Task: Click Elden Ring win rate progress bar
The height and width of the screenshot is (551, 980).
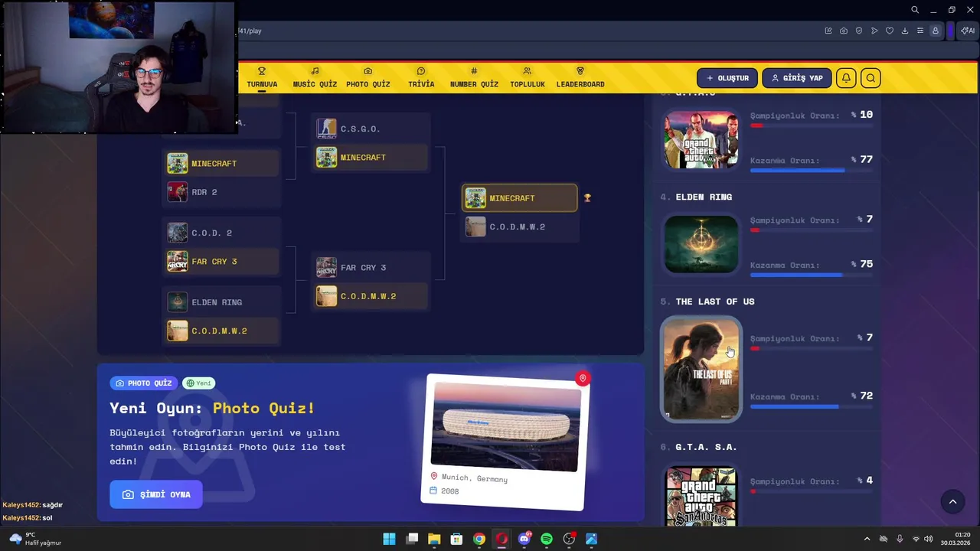Action: 812,275
